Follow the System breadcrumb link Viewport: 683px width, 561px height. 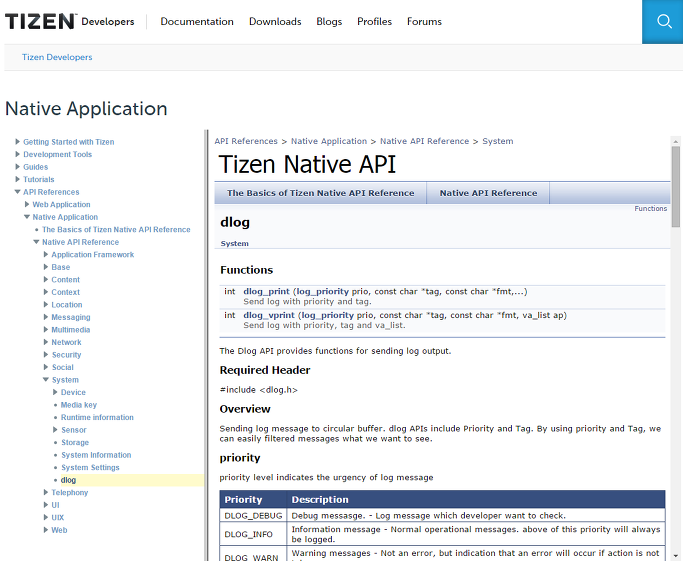[x=497, y=141]
